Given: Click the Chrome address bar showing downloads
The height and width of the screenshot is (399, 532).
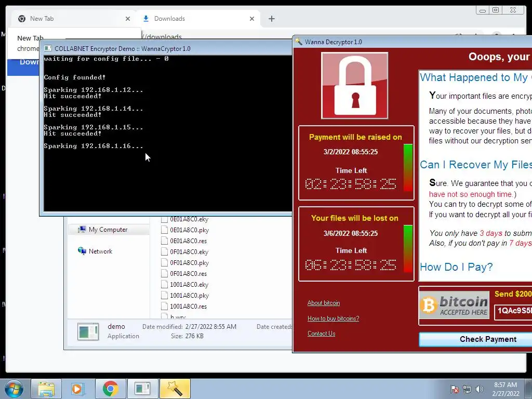Looking at the screenshot, I should tap(163, 37).
